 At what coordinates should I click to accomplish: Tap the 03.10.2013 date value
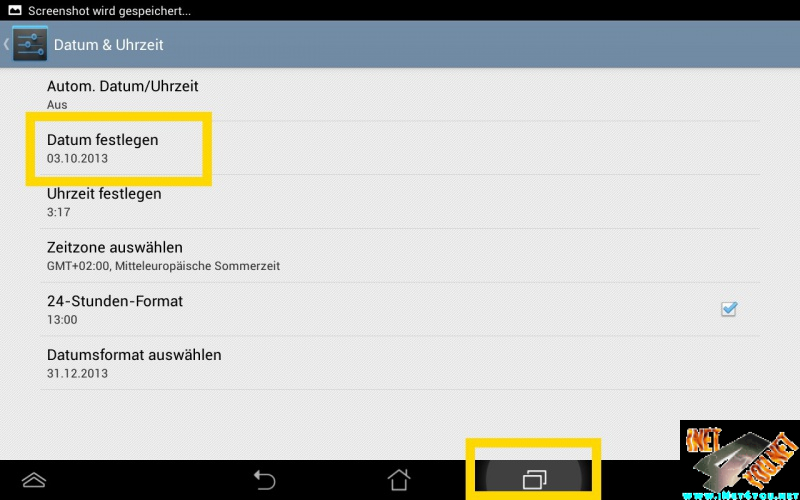pyautogui.click(x=78, y=158)
